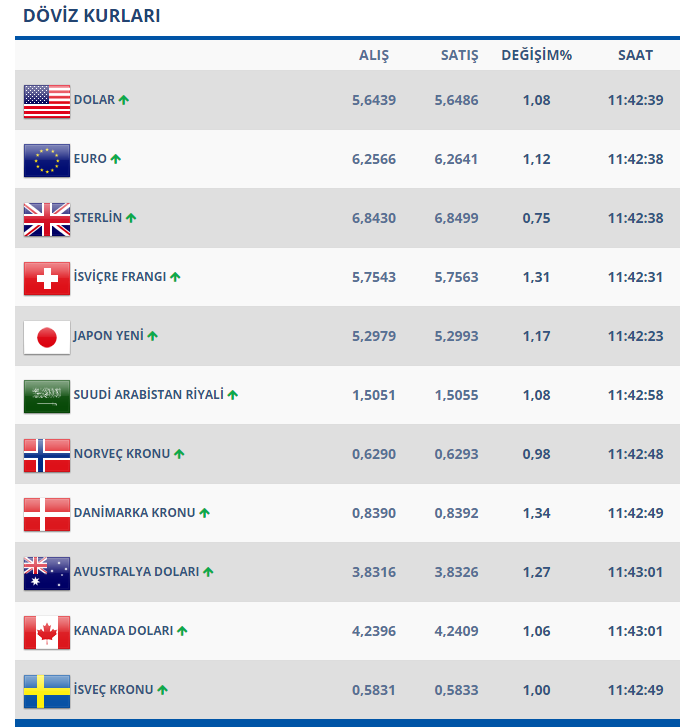686x727 pixels.
Task: Click the green arrow next to JAPON YENİ
Action: pos(153,336)
